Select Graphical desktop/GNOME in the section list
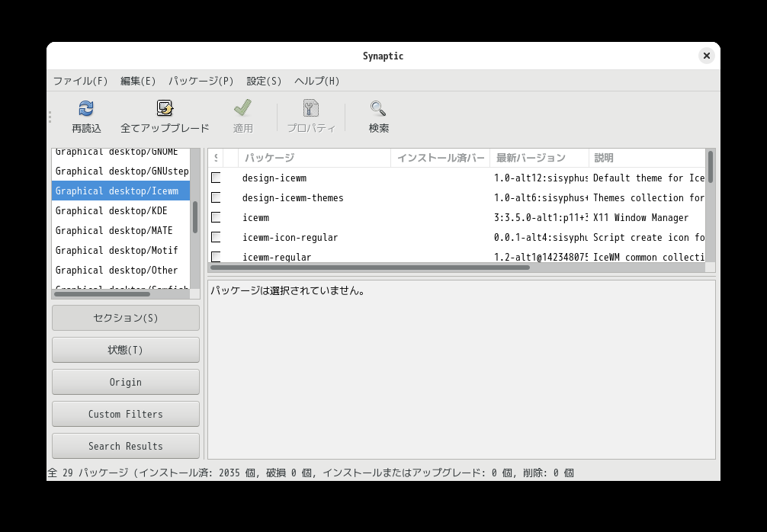767x532 pixels. [x=120, y=152]
